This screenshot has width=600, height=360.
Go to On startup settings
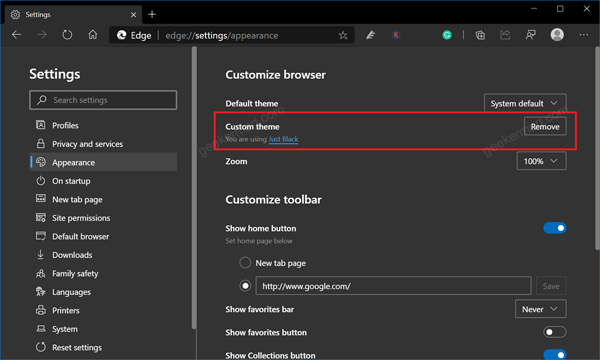coord(103,181)
